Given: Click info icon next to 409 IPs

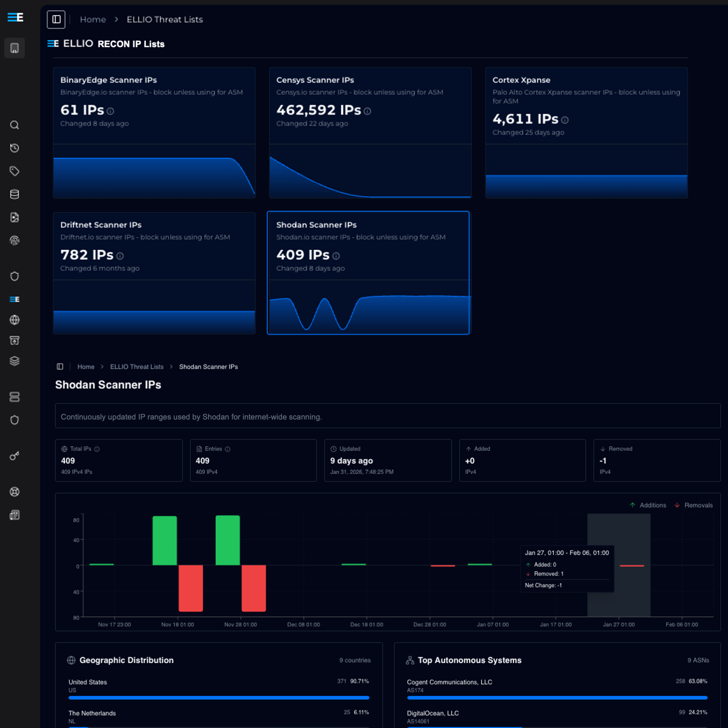Looking at the screenshot, I should 336,256.
